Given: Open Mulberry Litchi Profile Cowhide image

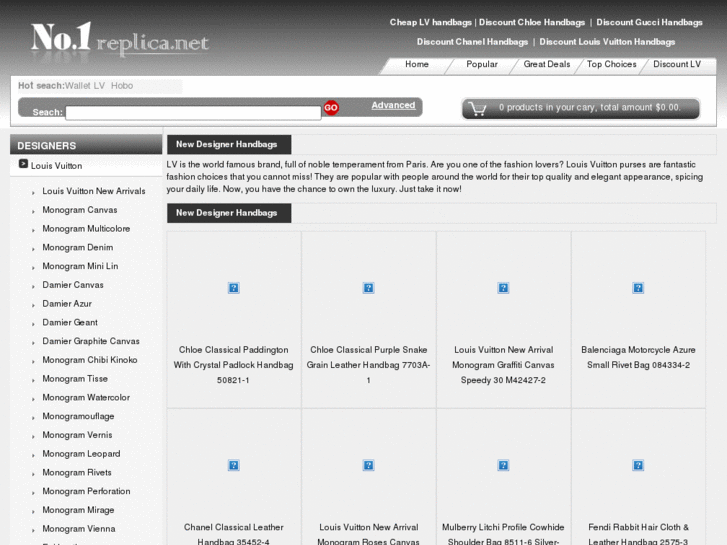Looking at the screenshot, I should coord(503,465).
